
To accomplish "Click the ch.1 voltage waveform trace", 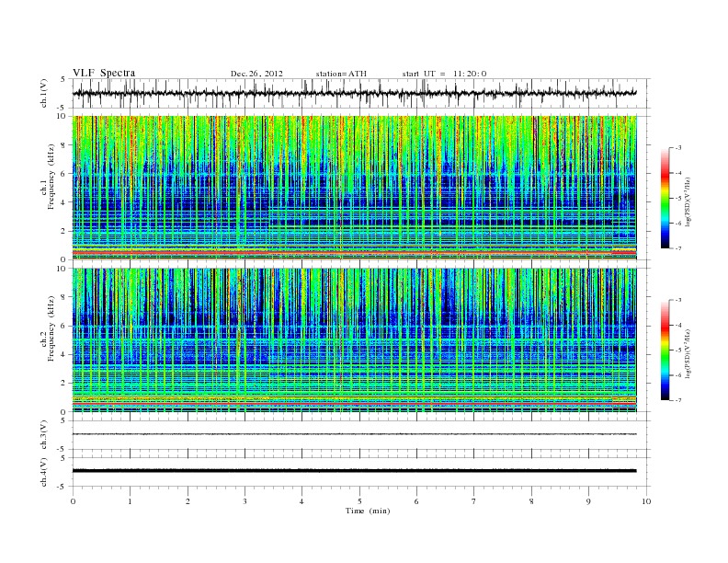I will pyautogui.click(x=354, y=93).
